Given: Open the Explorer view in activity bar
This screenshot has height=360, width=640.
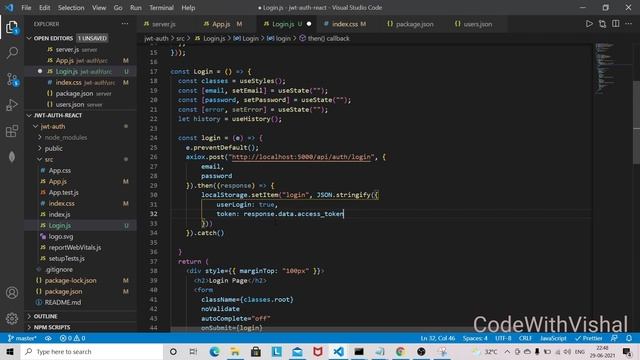Looking at the screenshot, I should point(12,27).
